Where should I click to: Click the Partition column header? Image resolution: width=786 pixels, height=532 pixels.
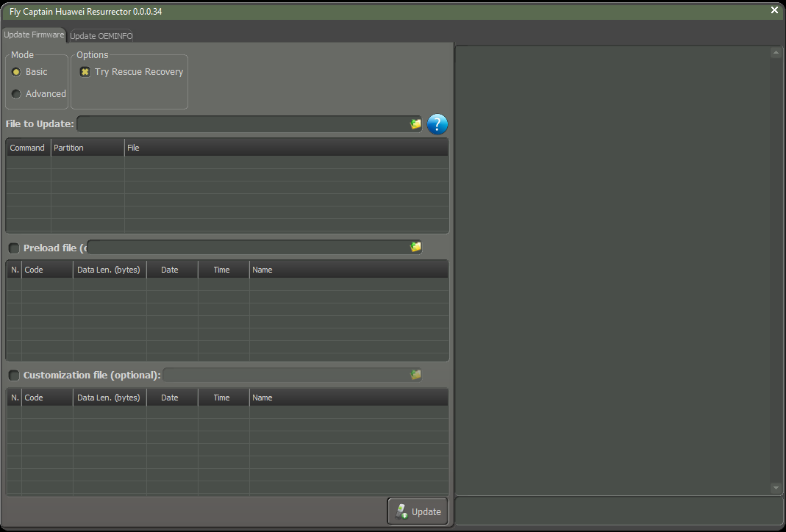coord(87,148)
